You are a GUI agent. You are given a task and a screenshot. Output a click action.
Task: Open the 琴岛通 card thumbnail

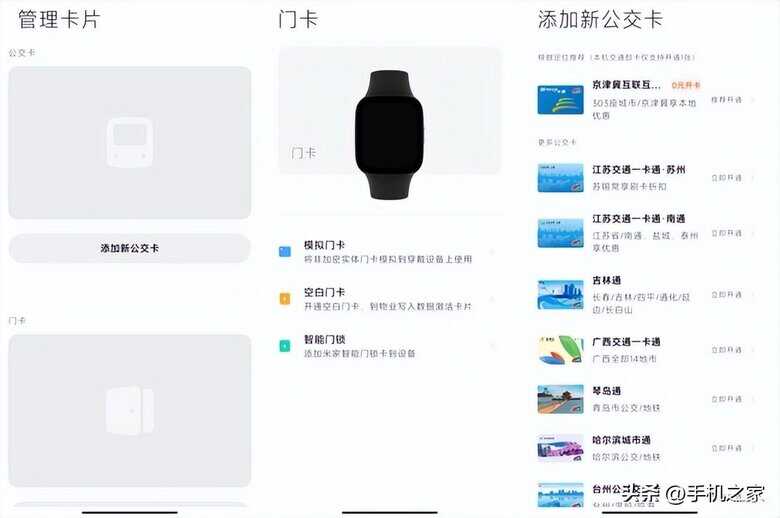[x=561, y=399]
